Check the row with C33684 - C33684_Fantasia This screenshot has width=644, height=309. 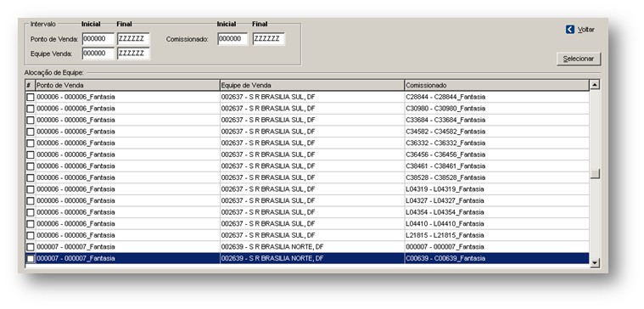31,121
